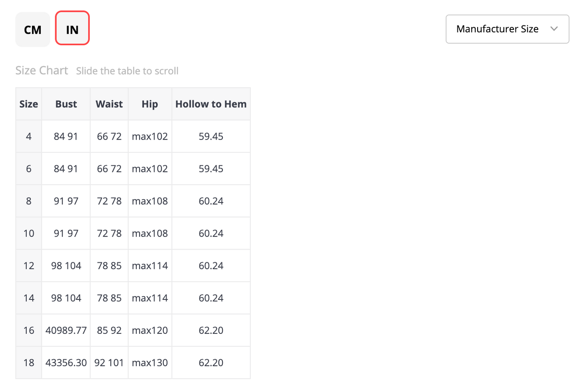582x392 pixels.
Task: Open the Manufacturer Size dropdown
Action: pyautogui.click(x=507, y=29)
